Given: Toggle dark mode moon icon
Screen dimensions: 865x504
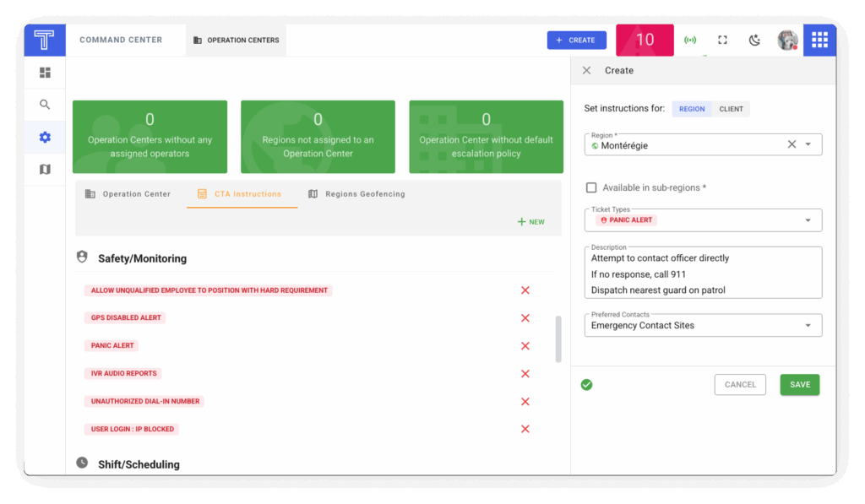Looking at the screenshot, I should pos(755,40).
